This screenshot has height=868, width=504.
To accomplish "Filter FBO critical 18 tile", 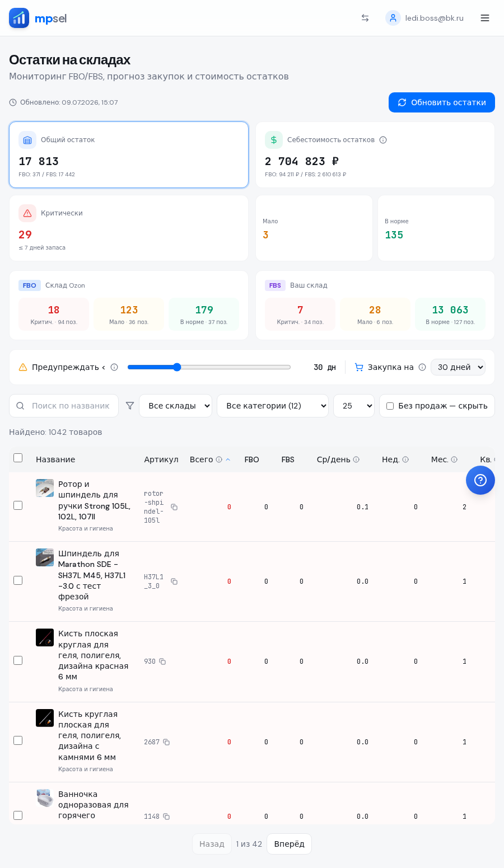I will click(54, 315).
